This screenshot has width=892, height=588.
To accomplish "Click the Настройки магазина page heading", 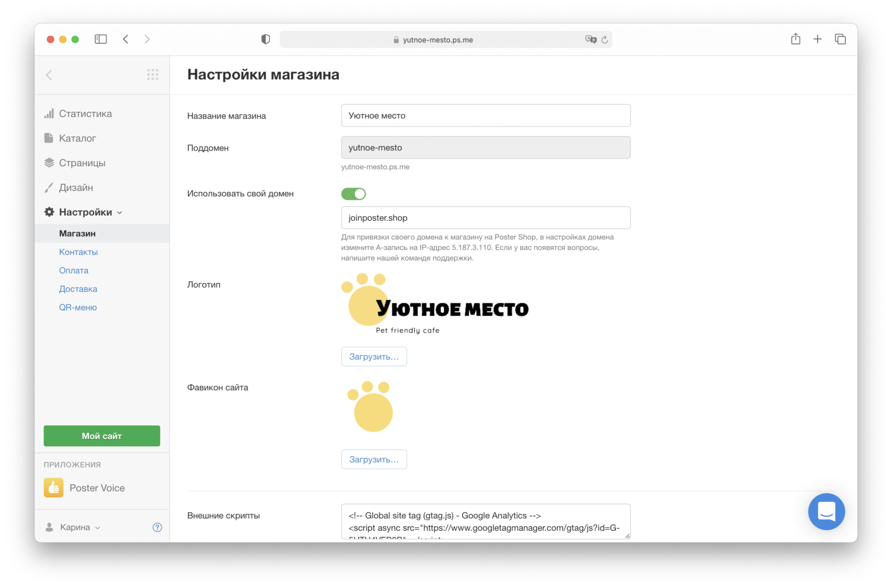I will click(x=263, y=74).
